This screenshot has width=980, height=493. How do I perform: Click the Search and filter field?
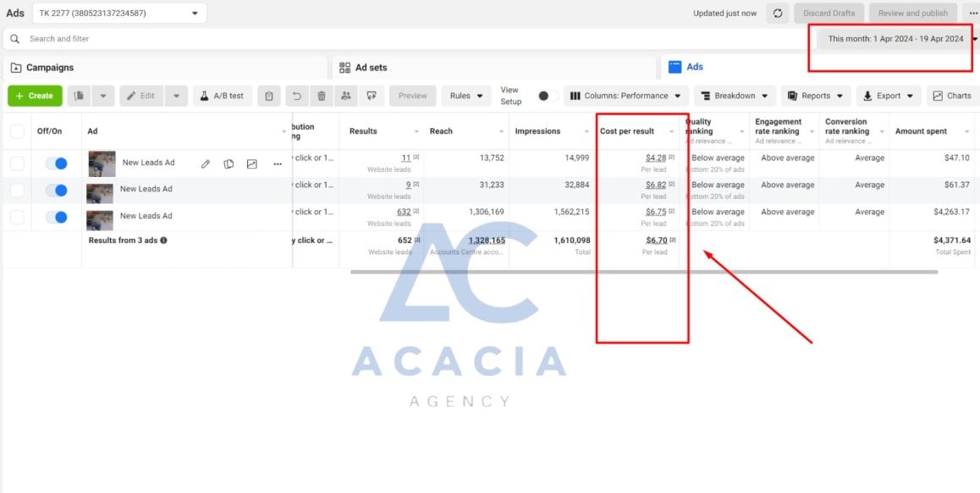click(408, 39)
